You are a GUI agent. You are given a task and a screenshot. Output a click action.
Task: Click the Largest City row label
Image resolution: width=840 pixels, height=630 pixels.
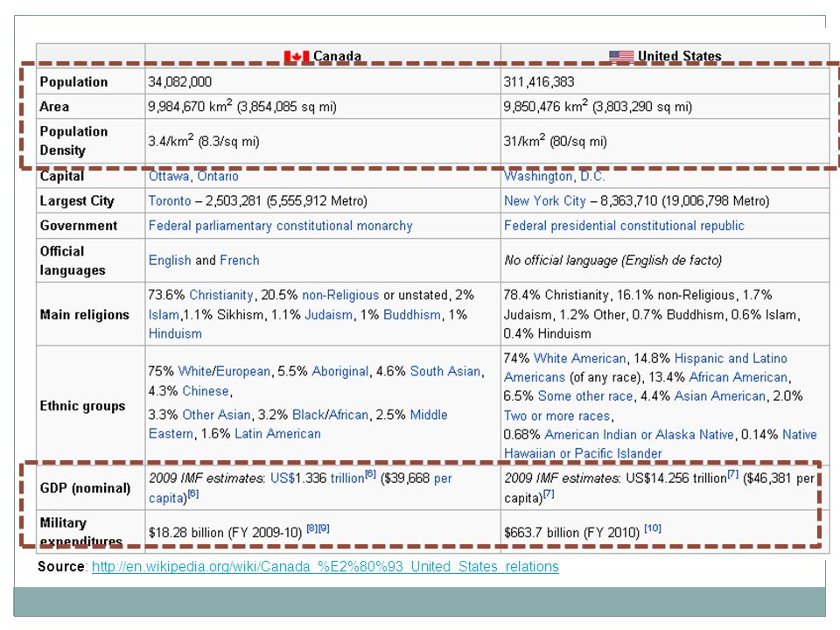point(77,201)
